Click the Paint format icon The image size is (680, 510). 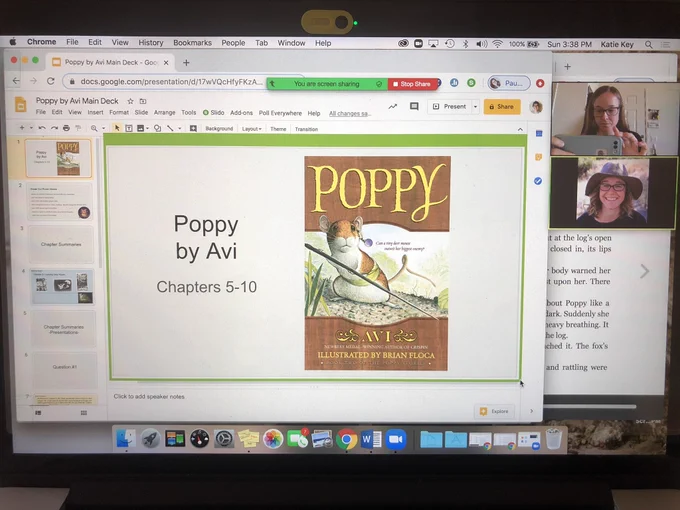pos(78,128)
